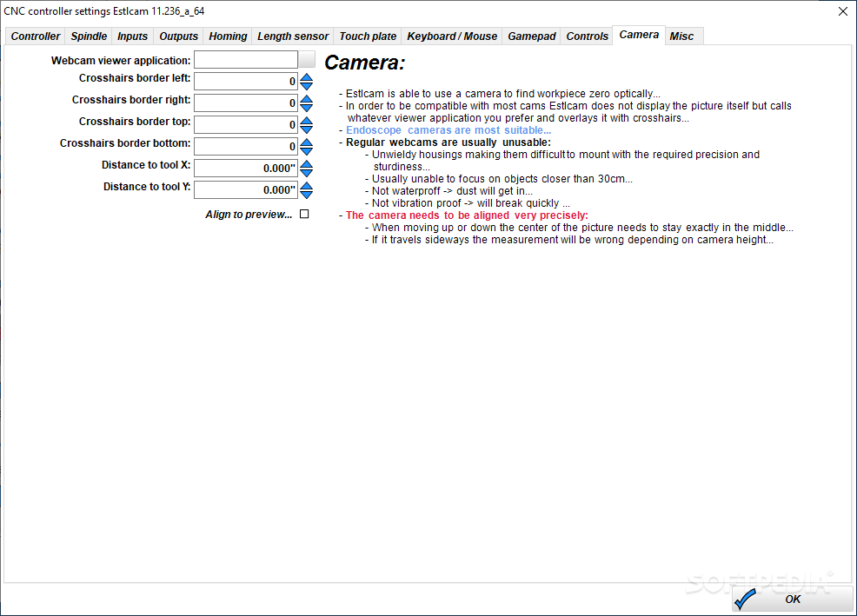The height and width of the screenshot is (616, 857).
Task: Decrease Crosshairs border top value
Action: pos(307,129)
